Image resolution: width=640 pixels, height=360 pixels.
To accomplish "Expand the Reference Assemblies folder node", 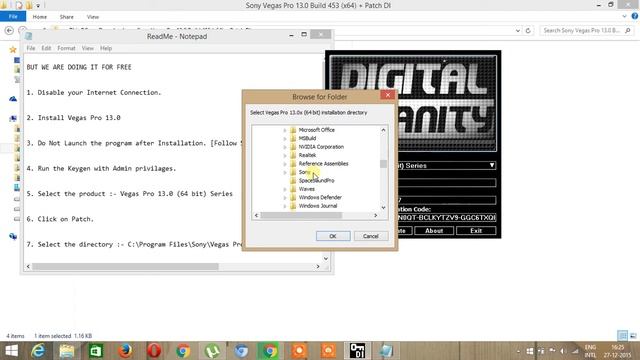I will pos(285,164).
